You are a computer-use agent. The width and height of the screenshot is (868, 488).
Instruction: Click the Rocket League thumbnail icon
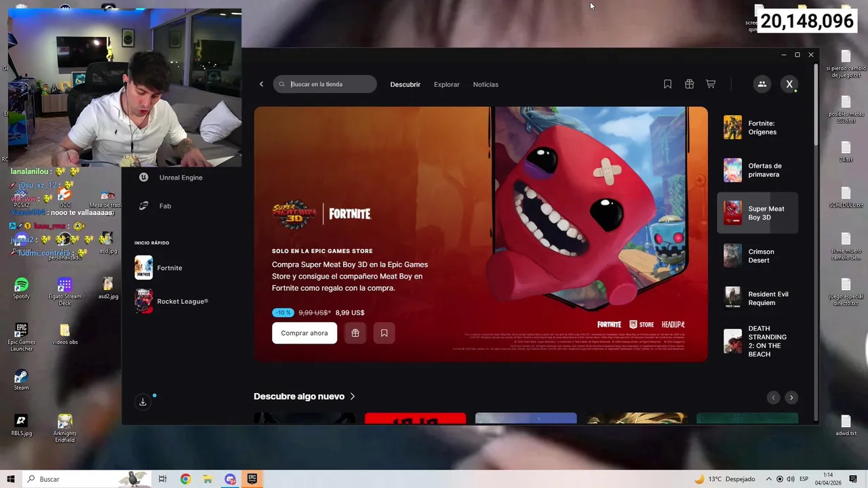coord(144,302)
